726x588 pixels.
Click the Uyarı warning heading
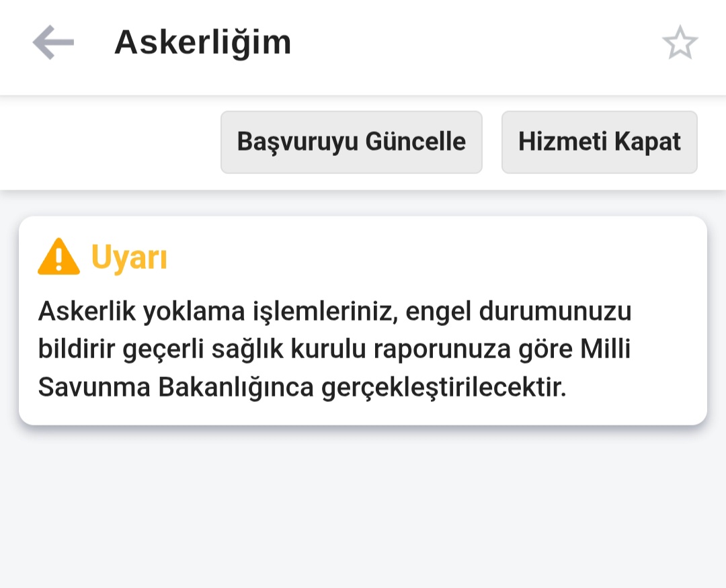pyautogui.click(x=128, y=257)
